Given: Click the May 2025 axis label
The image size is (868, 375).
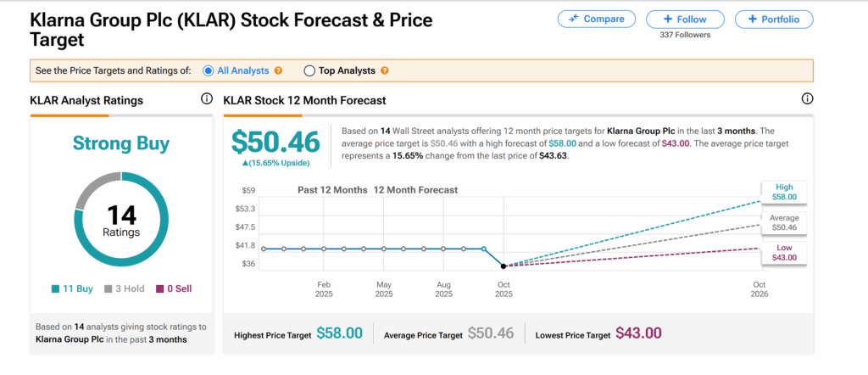Looking at the screenshot, I should click(x=384, y=289).
